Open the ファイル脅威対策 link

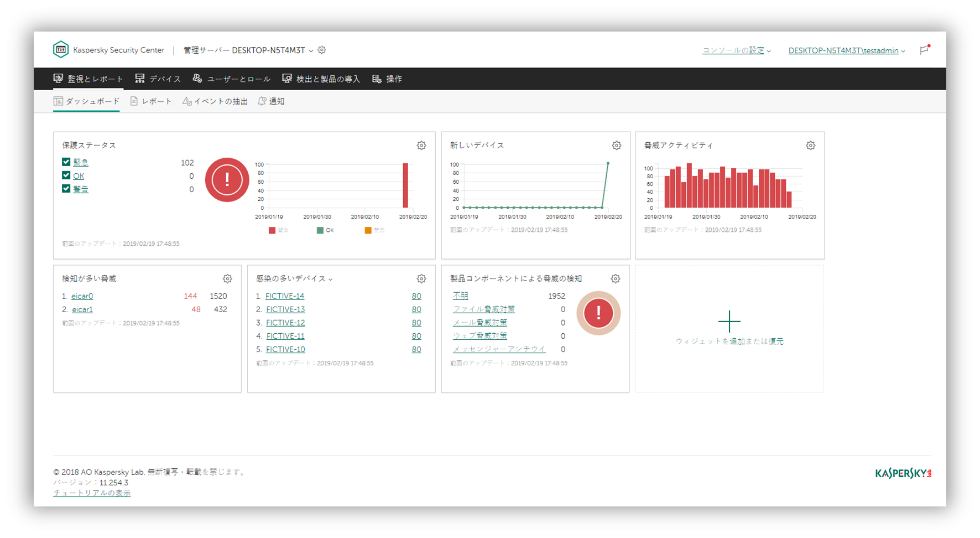click(484, 309)
